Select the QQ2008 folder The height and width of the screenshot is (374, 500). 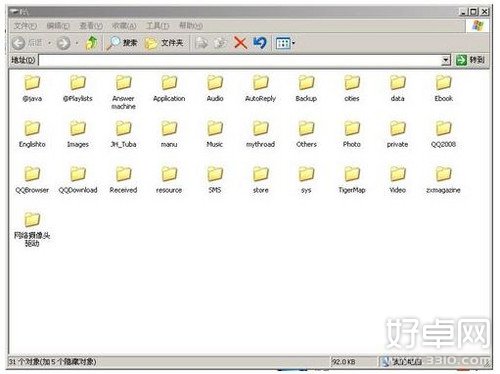444,134
